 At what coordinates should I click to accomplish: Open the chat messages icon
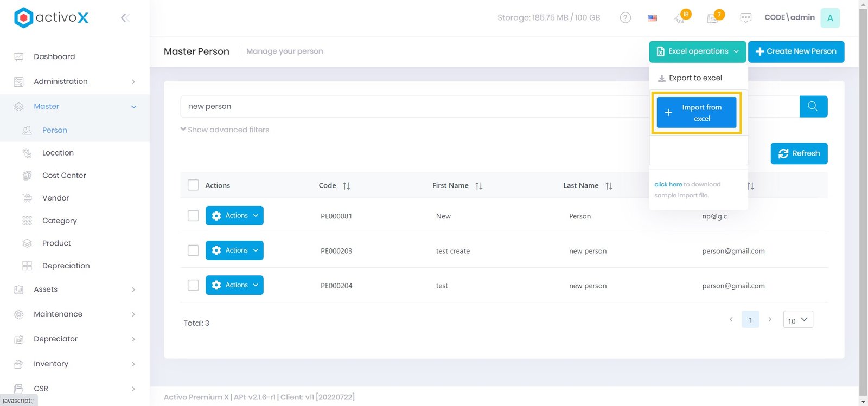pos(745,18)
